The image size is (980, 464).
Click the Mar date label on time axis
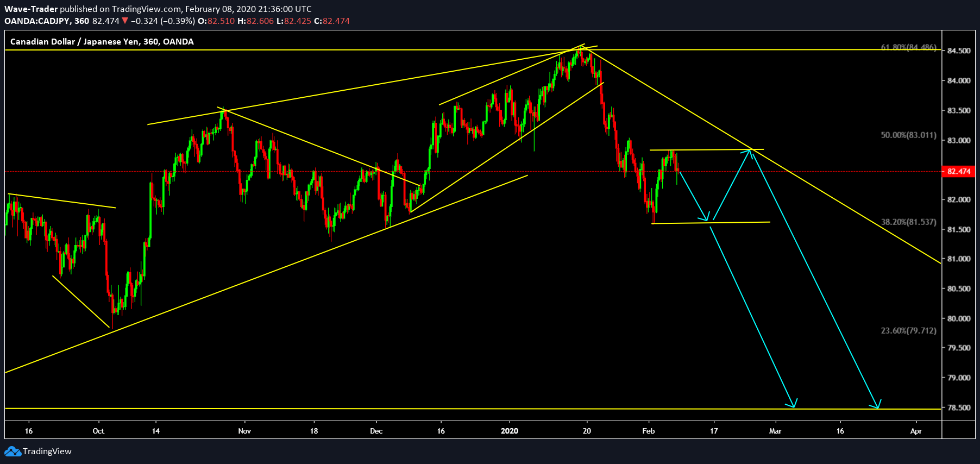[775, 431]
